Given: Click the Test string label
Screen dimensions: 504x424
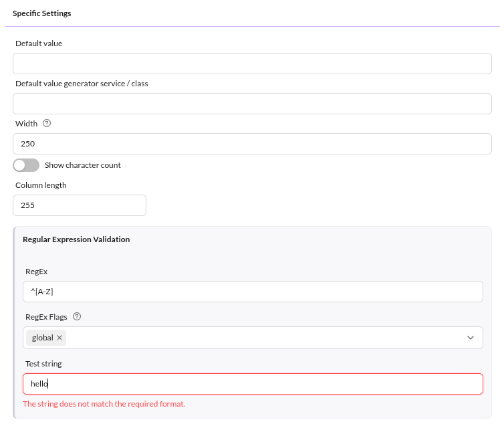Looking at the screenshot, I should 43,364.
